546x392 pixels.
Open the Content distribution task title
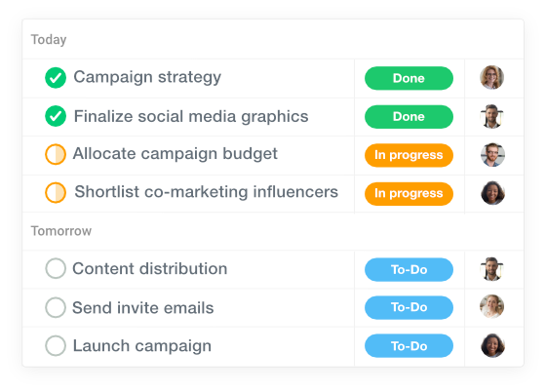point(150,269)
